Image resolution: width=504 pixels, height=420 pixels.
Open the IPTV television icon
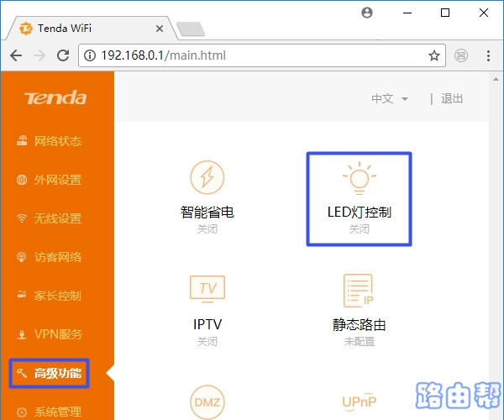click(207, 290)
